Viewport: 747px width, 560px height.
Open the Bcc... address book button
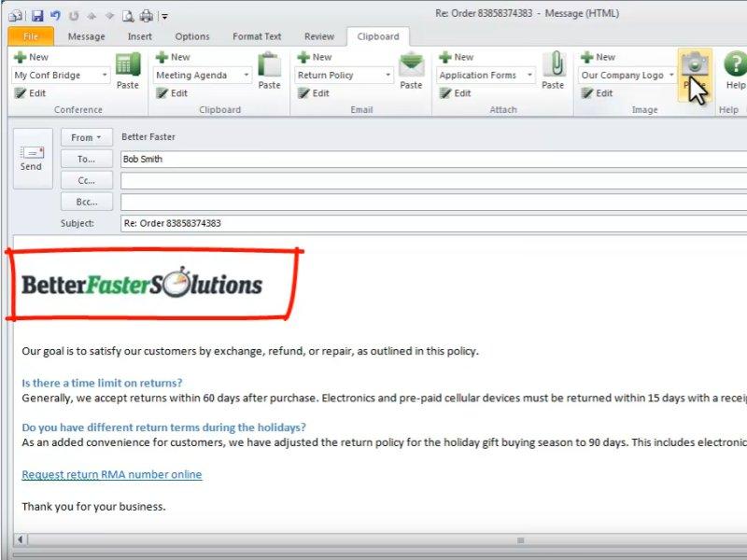tap(87, 202)
